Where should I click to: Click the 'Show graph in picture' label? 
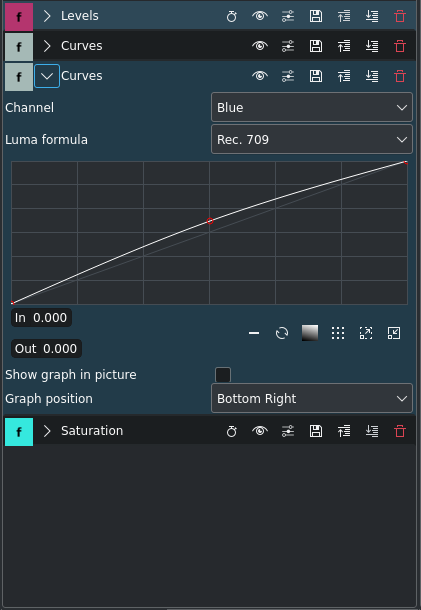[71, 375]
